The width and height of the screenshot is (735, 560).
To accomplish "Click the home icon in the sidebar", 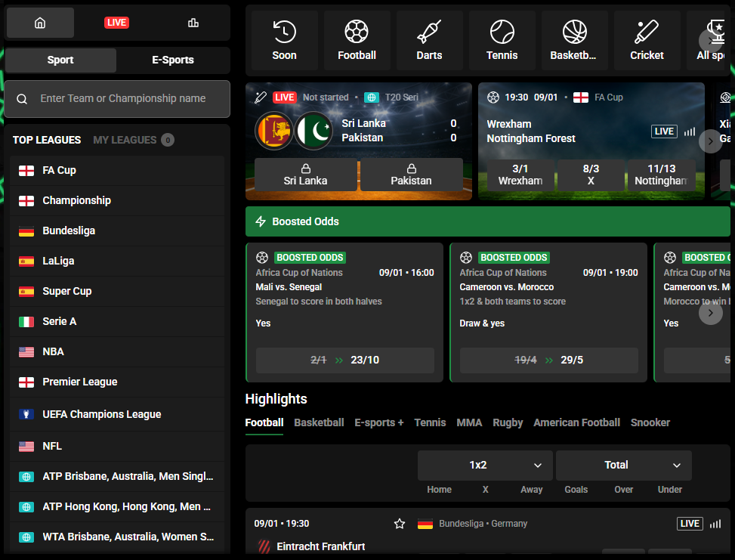I will [39, 23].
